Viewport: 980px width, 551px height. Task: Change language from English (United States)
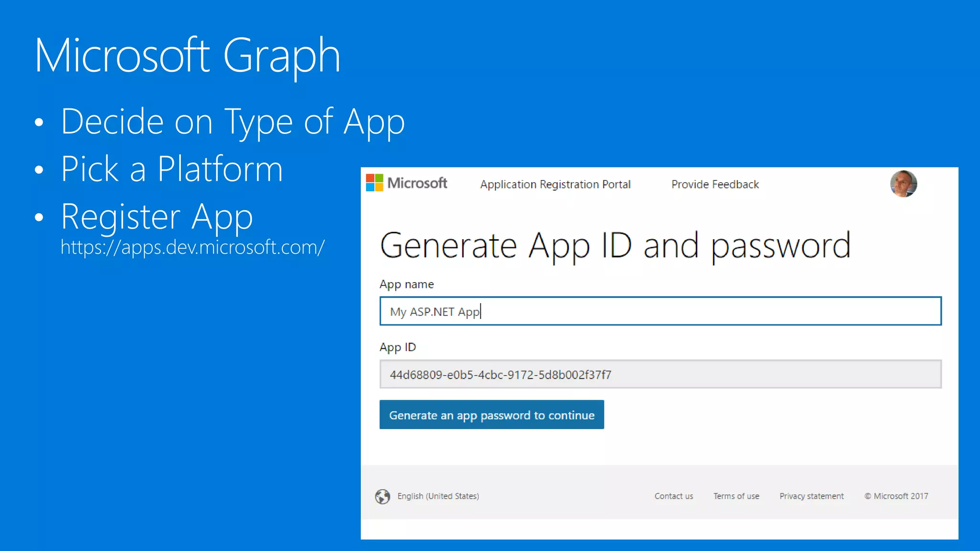[438, 496]
